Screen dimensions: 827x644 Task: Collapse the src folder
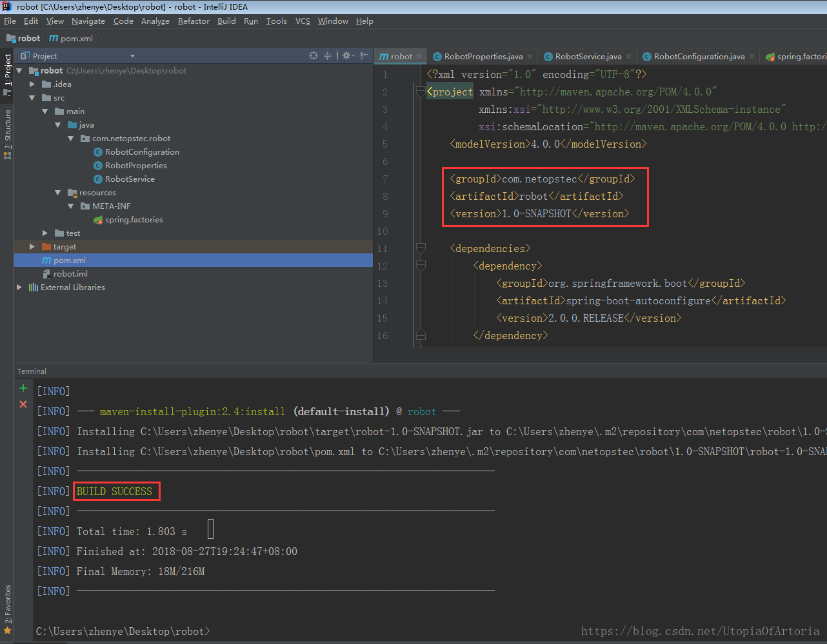tap(32, 98)
